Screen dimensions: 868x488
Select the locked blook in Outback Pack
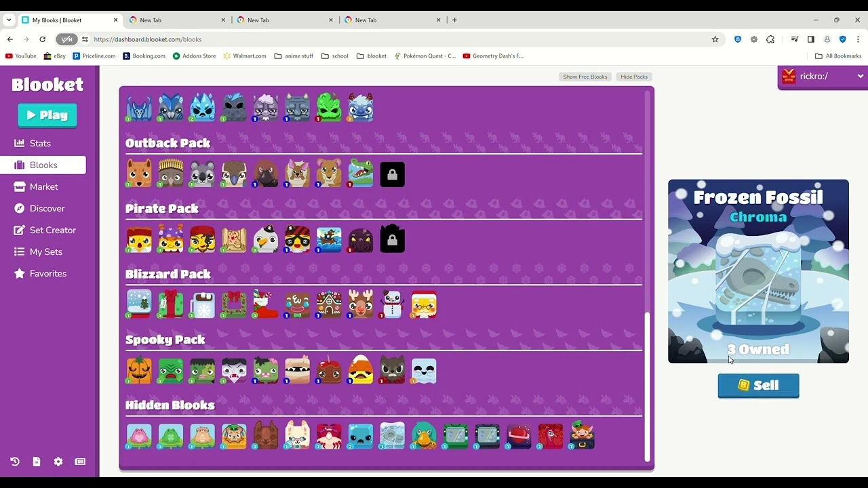click(392, 174)
